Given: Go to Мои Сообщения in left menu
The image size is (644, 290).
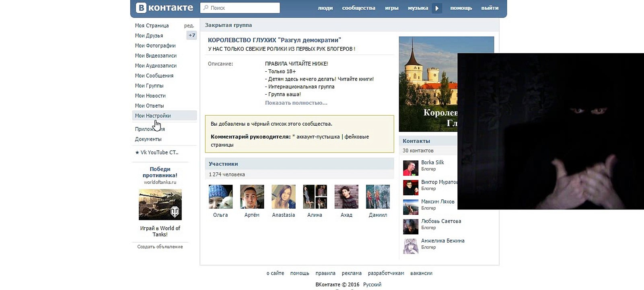Looking at the screenshot, I should [x=154, y=76].
